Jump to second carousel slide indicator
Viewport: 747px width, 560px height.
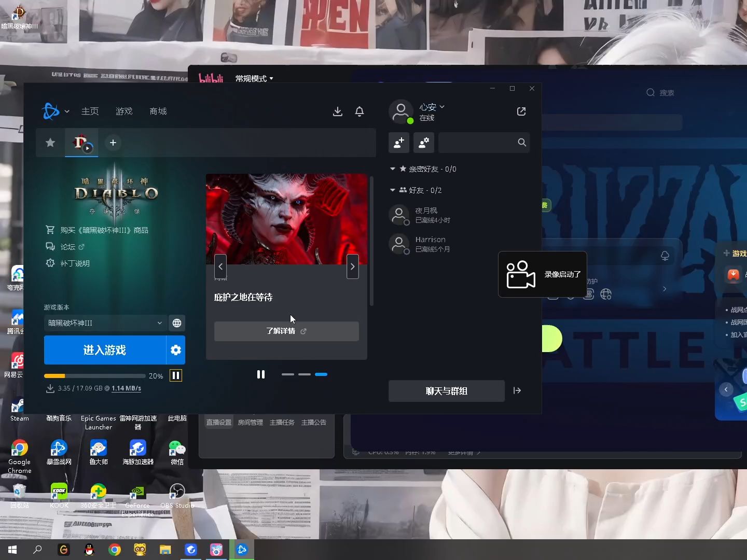[x=305, y=374]
